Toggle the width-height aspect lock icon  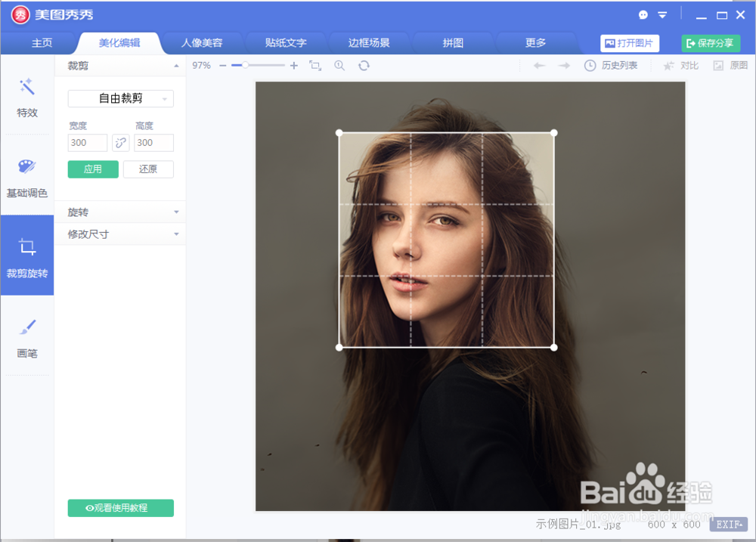[120, 142]
